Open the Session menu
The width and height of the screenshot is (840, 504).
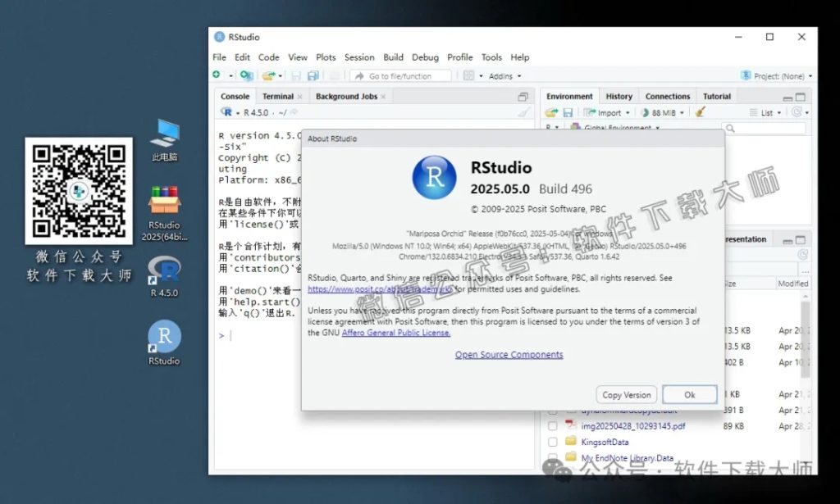pos(359,57)
